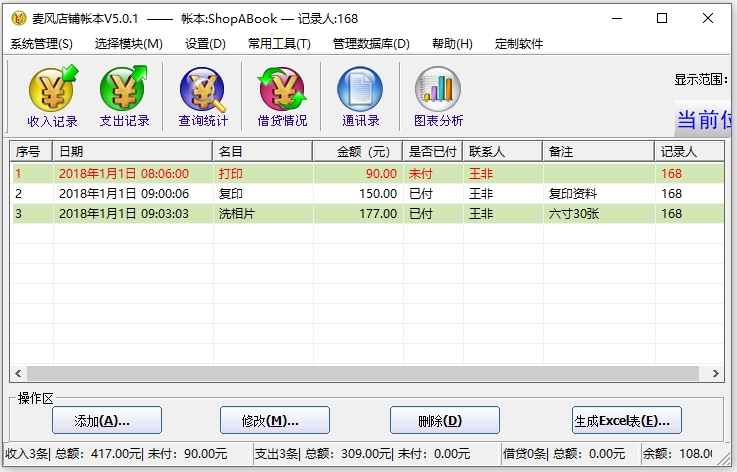Open the 支出记录 expense records icon
737x472 pixels.
coord(125,96)
